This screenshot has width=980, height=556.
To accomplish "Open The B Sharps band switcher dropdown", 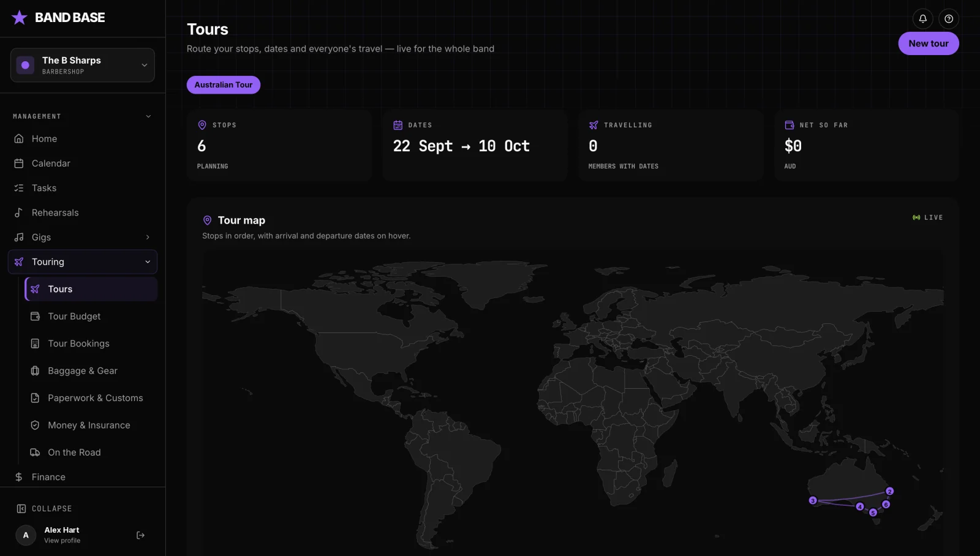I will pyautogui.click(x=83, y=65).
